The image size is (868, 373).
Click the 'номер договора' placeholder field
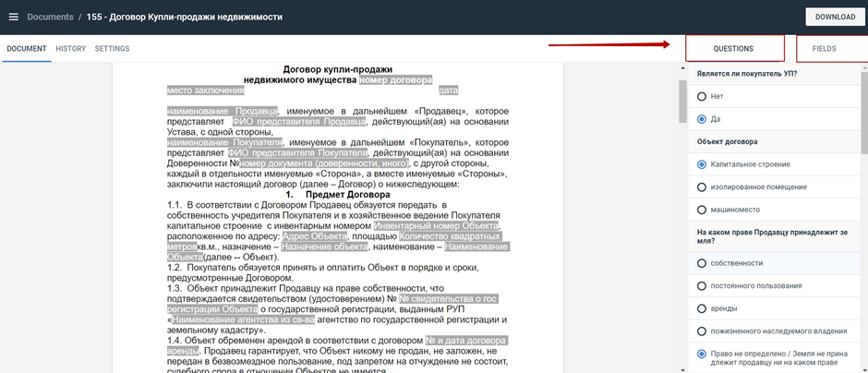click(x=395, y=80)
